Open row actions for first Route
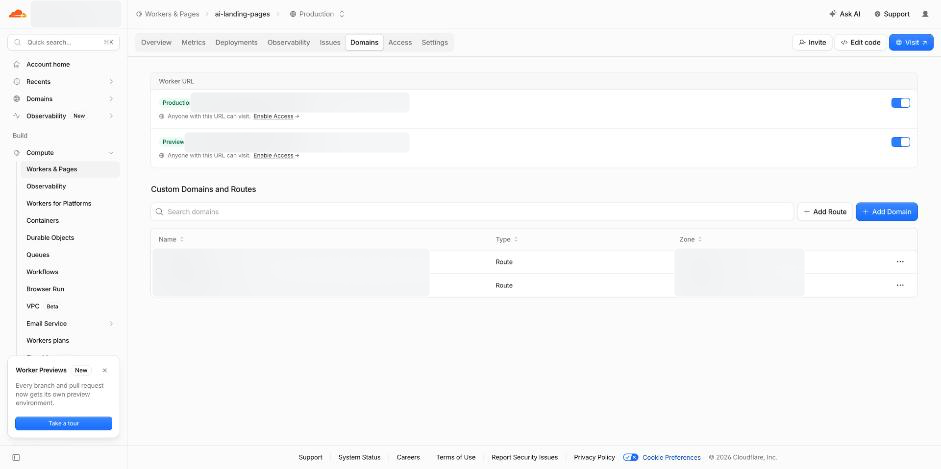The width and height of the screenshot is (941, 469). [900, 261]
